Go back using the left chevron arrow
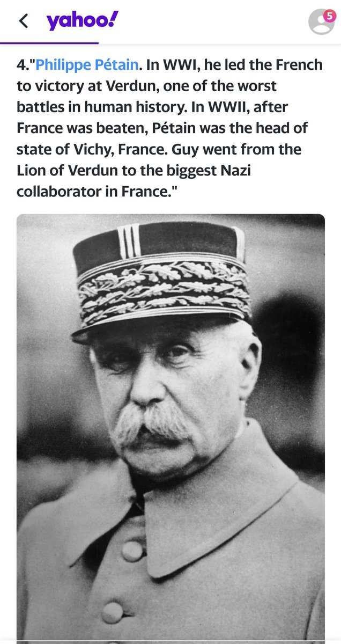 pos(23,21)
